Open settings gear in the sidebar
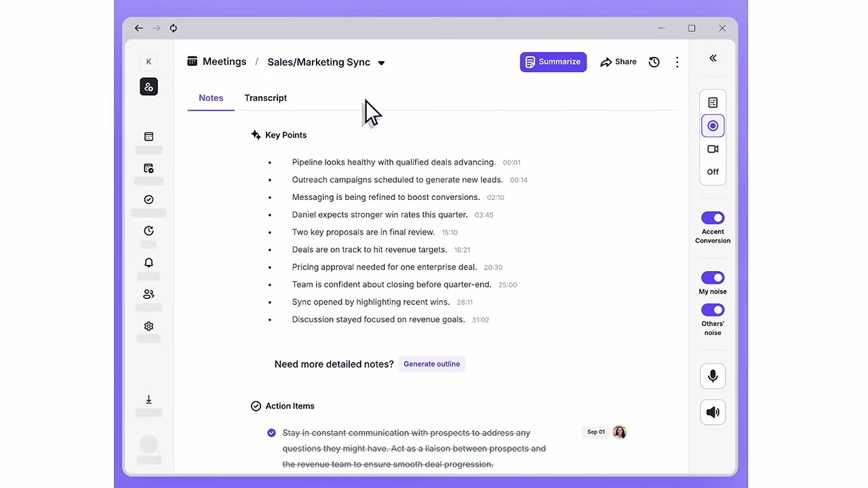This screenshot has width=868, height=488. pyautogui.click(x=149, y=326)
